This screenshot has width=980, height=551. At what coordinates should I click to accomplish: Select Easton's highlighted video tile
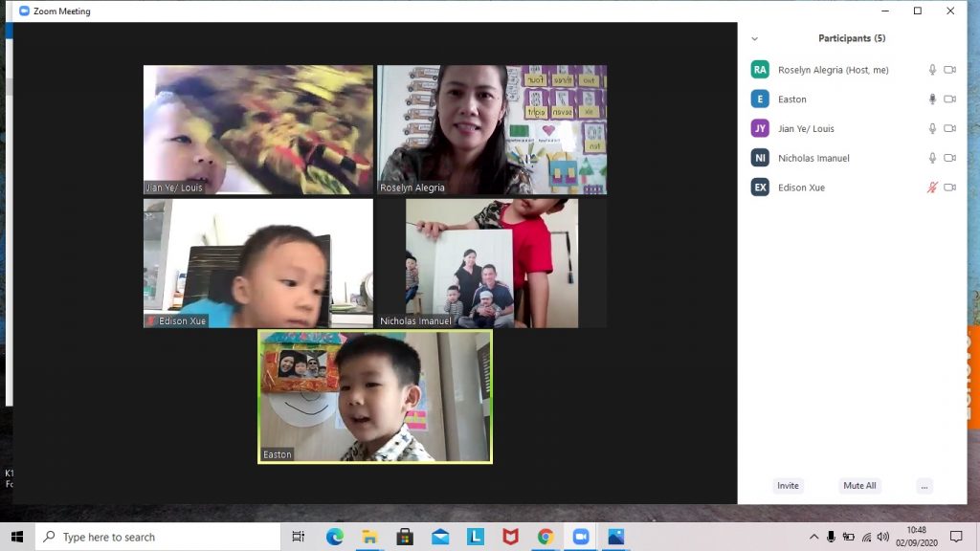(x=375, y=396)
